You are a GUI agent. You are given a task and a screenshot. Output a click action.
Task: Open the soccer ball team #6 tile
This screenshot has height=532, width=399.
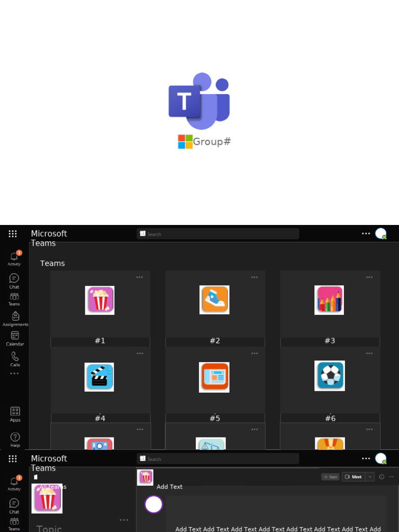tap(329, 376)
